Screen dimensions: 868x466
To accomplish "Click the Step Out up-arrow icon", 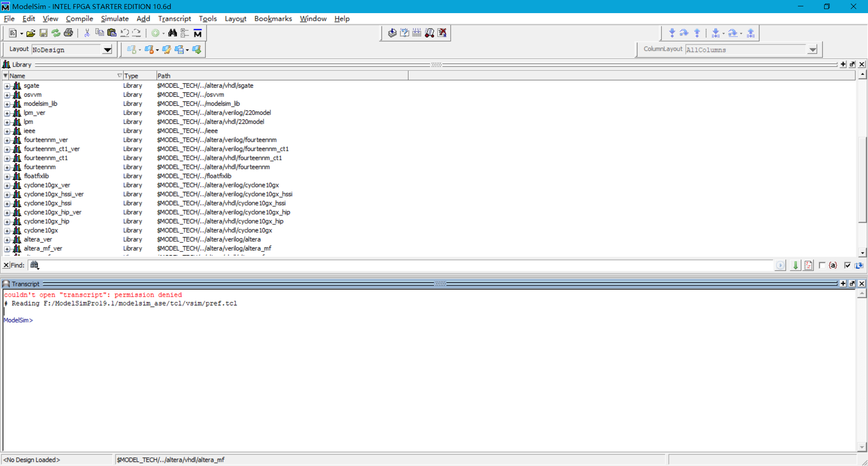I will coord(697,33).
